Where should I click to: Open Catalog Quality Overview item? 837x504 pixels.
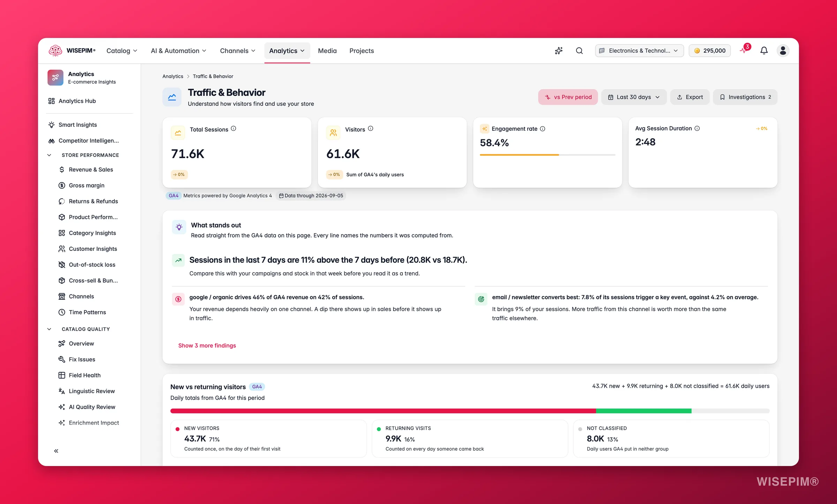tap(94, 344)
